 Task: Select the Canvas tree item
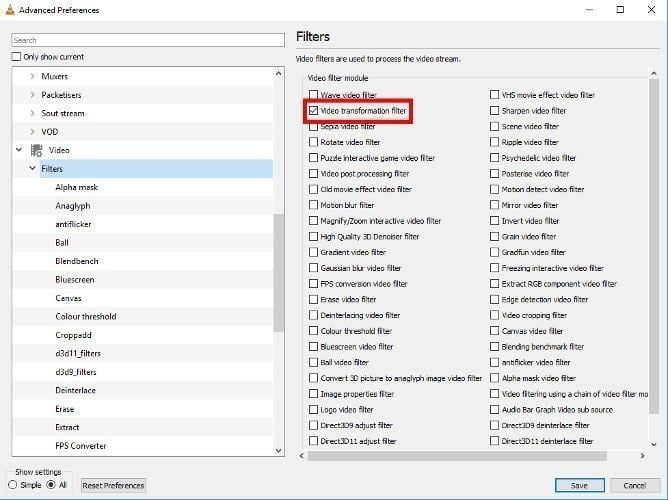pos(68,298)
